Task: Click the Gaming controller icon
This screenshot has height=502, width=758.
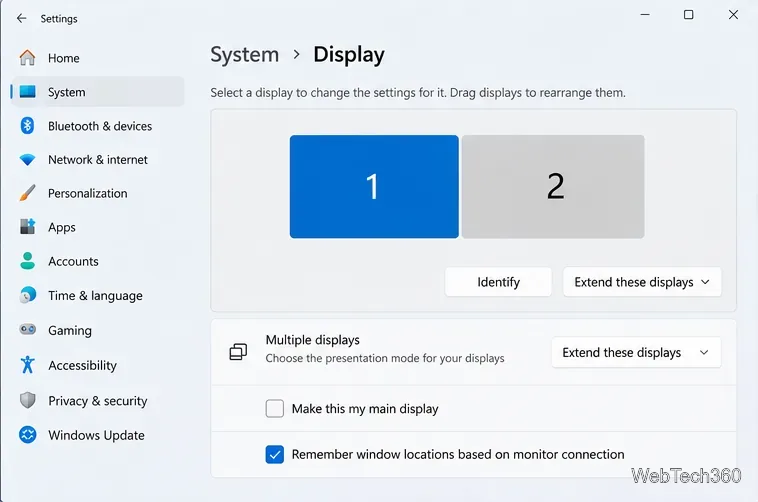Action: 28,330
